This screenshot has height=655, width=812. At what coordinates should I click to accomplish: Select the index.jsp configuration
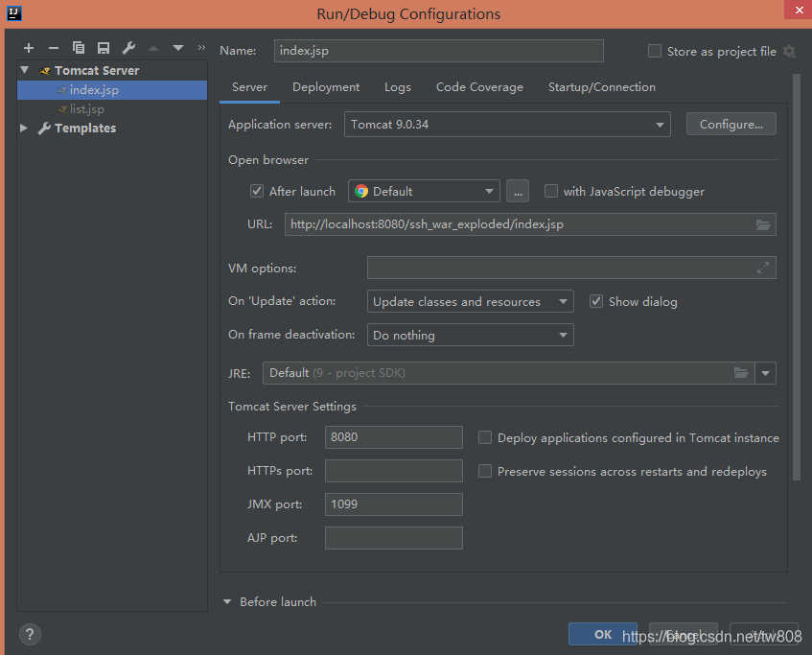112,89
